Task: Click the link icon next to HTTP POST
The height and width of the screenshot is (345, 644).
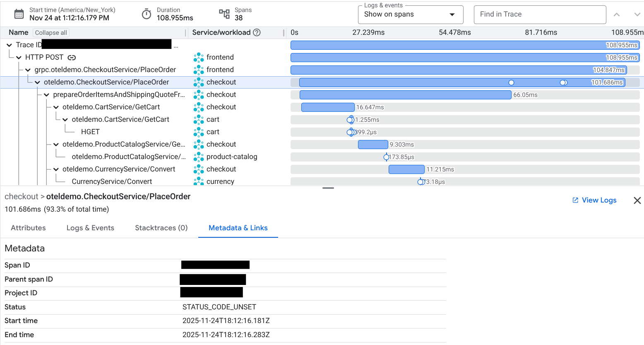Action: coord(72,58)
